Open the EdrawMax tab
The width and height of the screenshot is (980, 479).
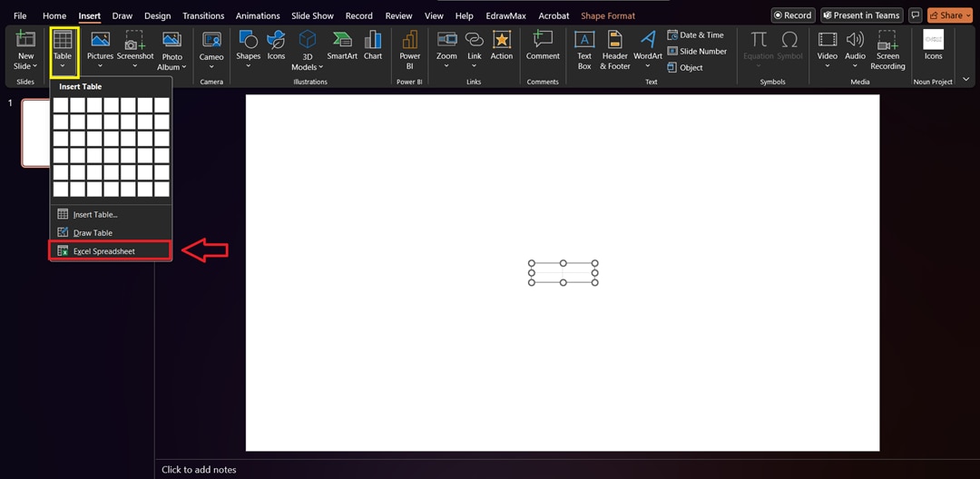coord(505,15)
